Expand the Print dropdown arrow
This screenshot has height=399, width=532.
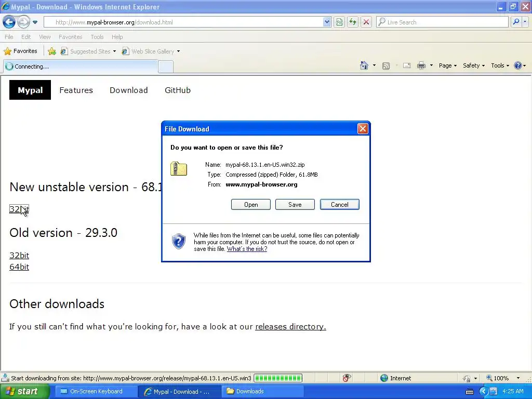(x=431, y=65)
